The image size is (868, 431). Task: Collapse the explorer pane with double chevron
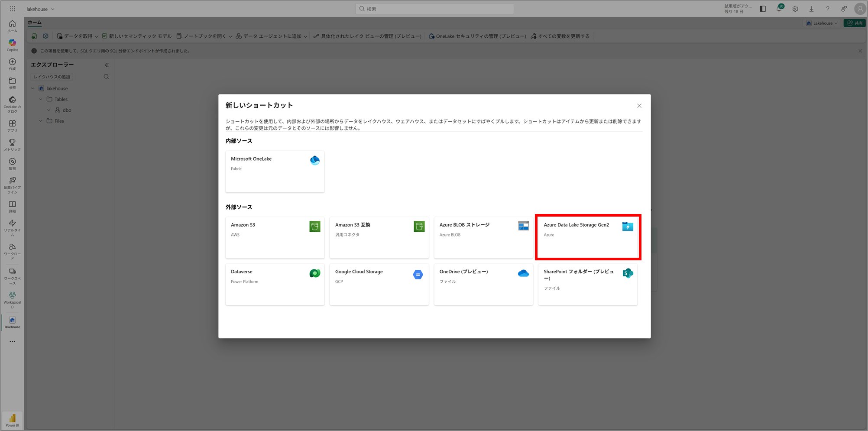pos(107,65)
